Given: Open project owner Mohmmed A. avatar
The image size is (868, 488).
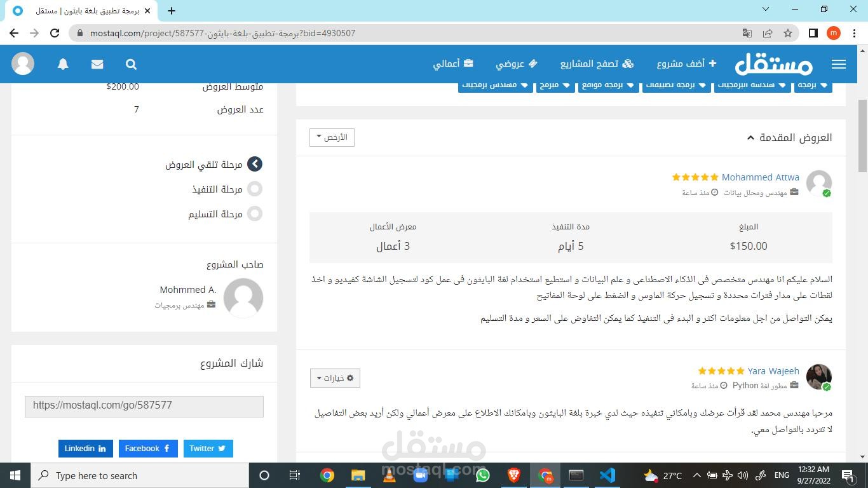Looking at the screenshot, I should point(243,297).
